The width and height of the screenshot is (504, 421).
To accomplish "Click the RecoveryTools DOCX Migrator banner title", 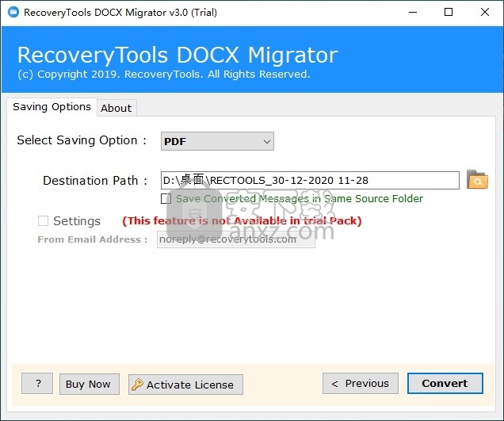I will [x=178, y=55].
